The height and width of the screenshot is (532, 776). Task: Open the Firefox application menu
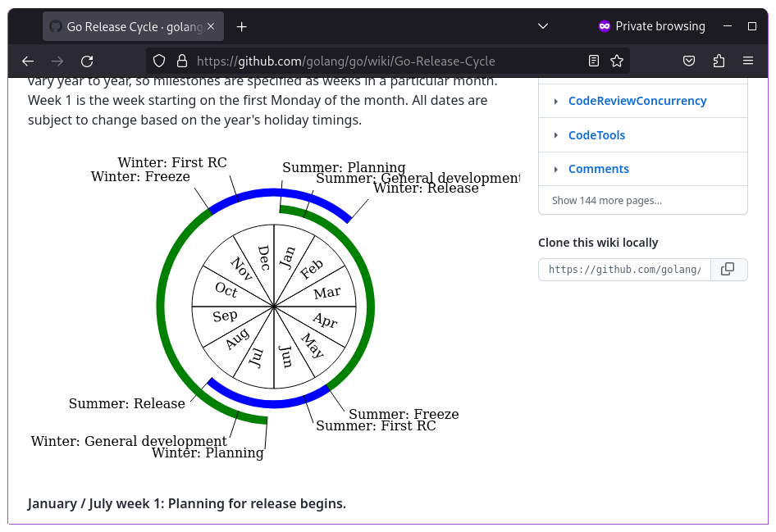(748, 61)
